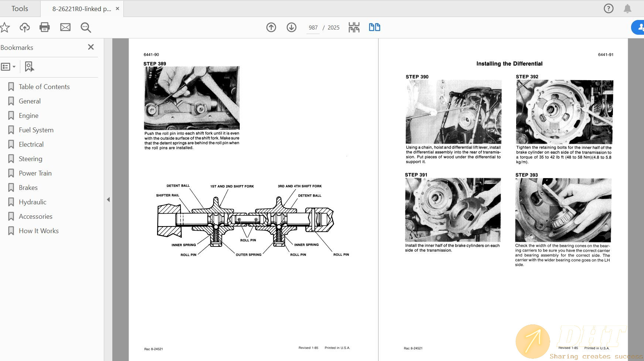
Task: Expand the current bookmark icon
Action: pyautogui.click(x=29, y=67)
